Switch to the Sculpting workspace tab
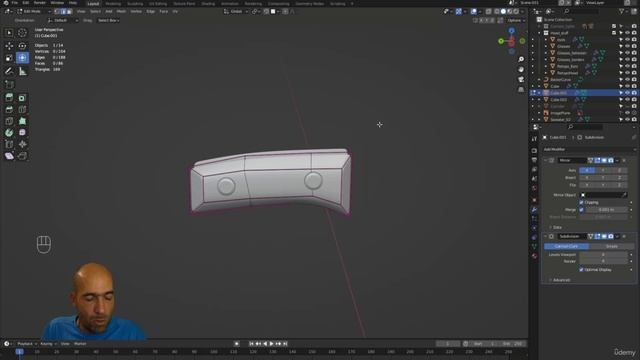The height and width of the screenshot is (360, 640). pos(135,4)
